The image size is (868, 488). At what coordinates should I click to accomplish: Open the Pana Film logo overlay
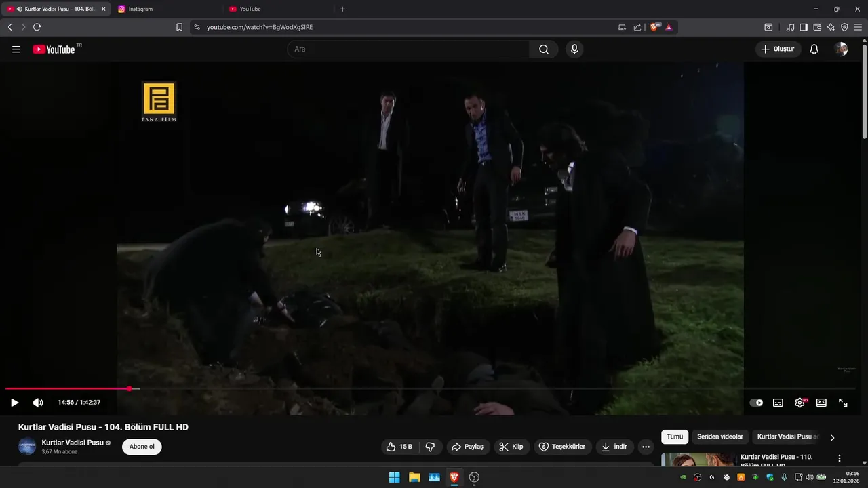159,102
